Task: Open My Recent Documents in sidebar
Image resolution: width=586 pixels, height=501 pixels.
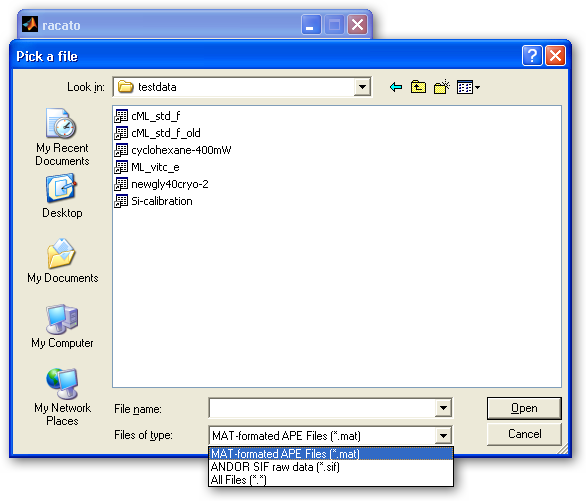Action: click(x=62, y=137)
